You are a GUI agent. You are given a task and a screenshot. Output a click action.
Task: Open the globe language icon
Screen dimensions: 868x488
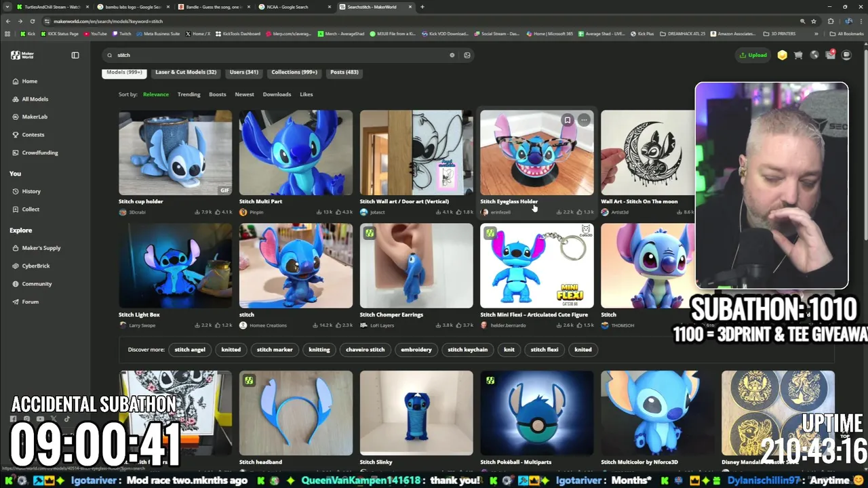[x=814, y=55]
